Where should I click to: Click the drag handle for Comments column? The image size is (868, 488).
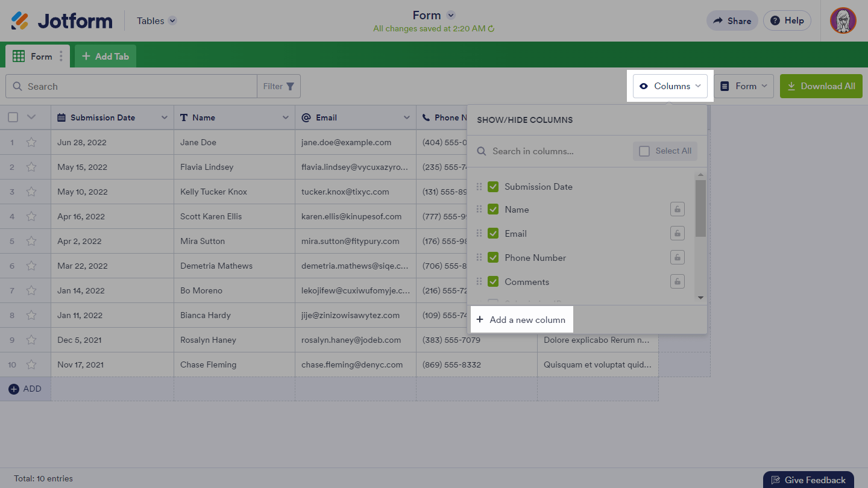click(x=479, y=281)
